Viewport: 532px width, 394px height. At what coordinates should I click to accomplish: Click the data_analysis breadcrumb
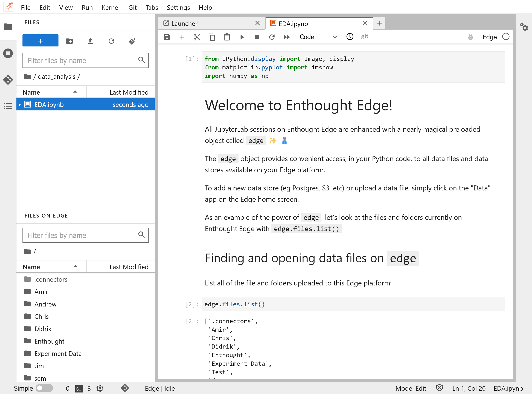tap(57, 76)
